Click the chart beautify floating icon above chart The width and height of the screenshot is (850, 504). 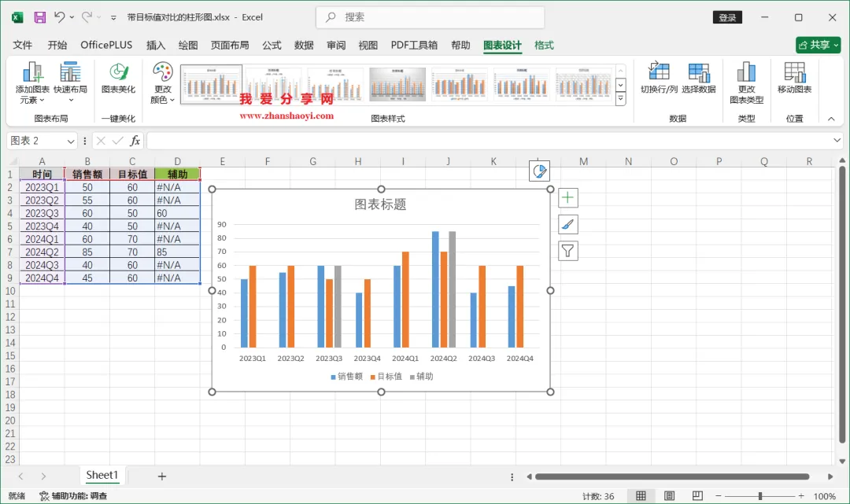(539, 171)
